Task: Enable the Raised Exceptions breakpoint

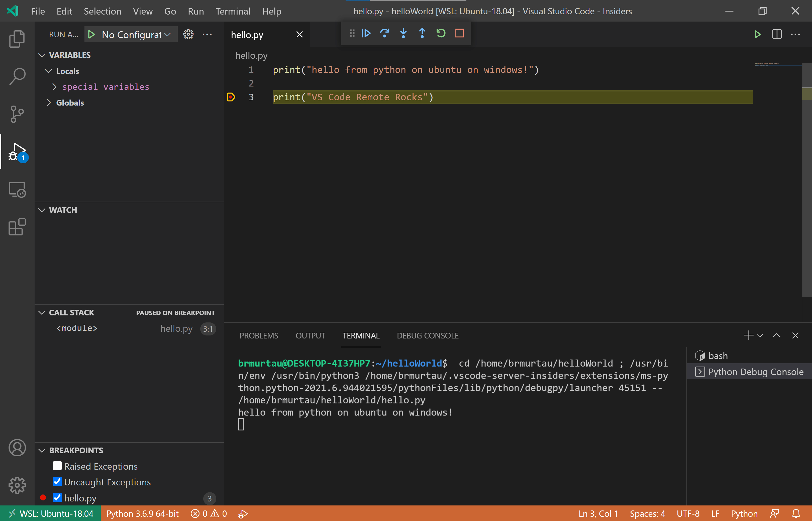Action: [x=57, y=466]
